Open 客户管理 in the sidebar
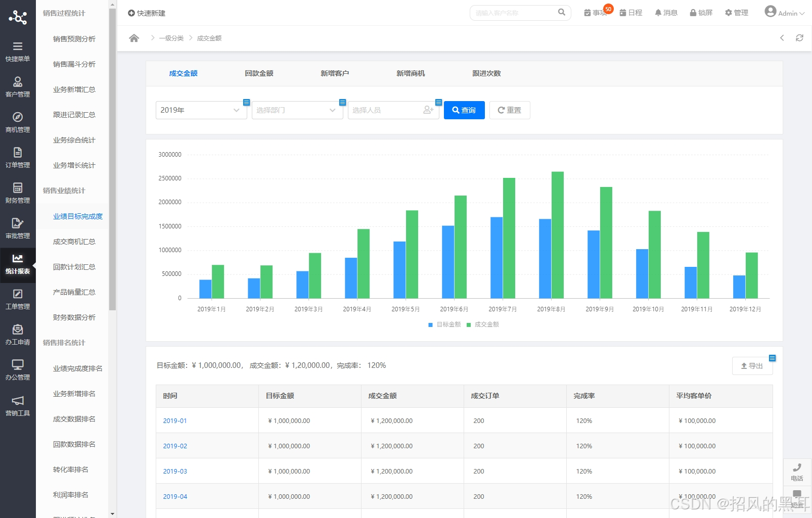This screenshot has width=812, height=518. [18, 87]
